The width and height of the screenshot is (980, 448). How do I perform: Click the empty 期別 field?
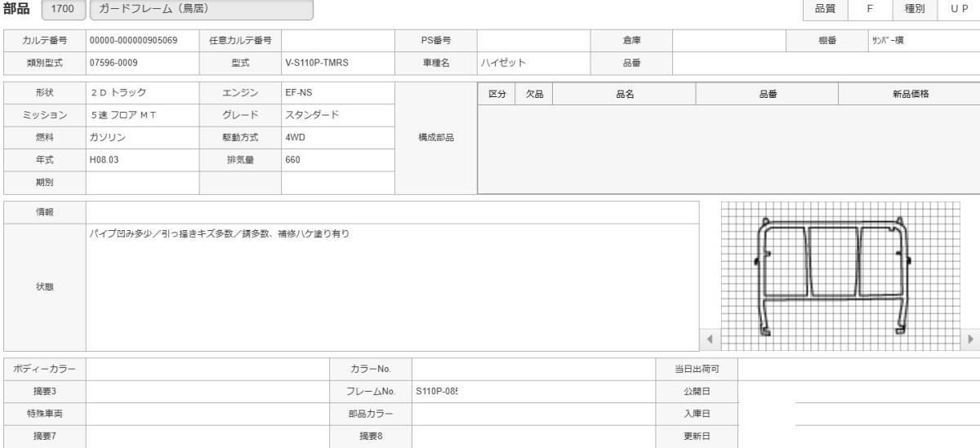142,183
